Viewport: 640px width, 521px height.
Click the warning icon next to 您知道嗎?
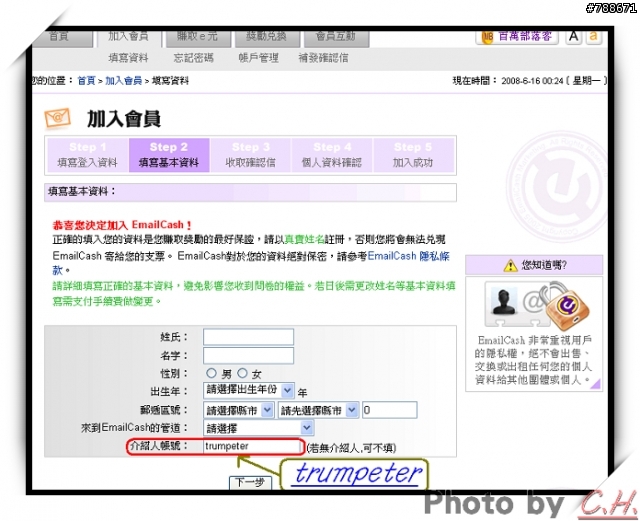510,266
